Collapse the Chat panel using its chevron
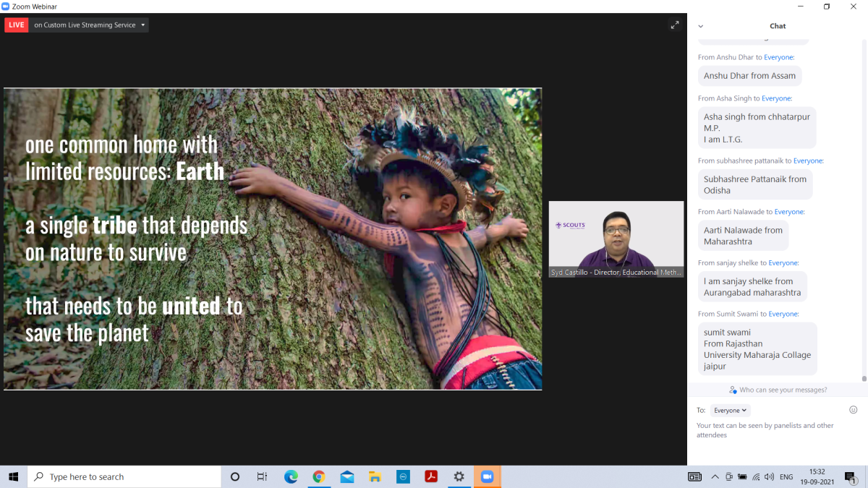 (x=700, y=26)
